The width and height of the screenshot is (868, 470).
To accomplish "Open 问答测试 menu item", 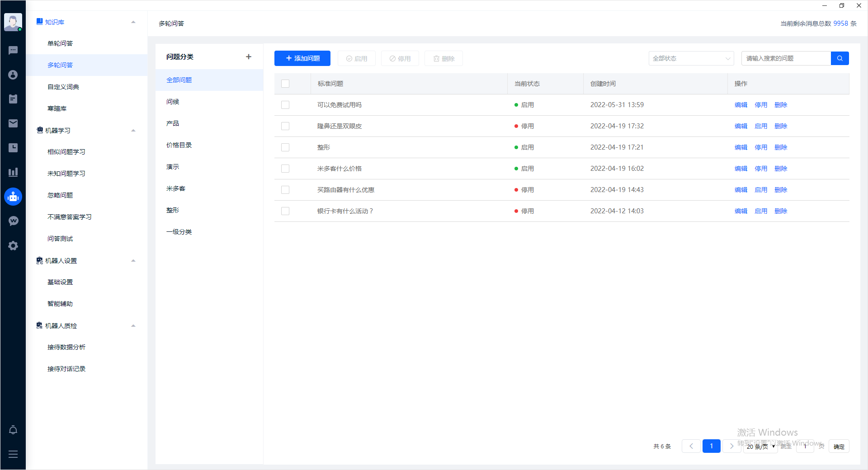I will (x=60, y=239).
